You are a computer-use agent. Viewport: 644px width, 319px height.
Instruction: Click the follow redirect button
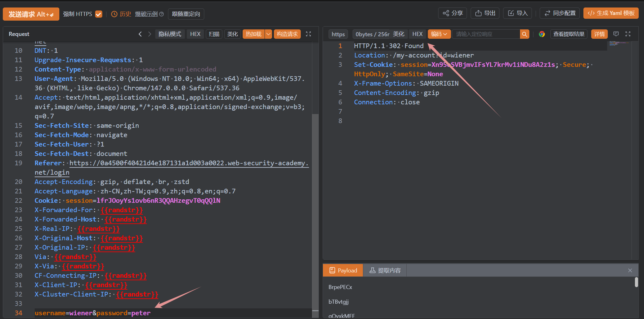pyautogui.click(x=186, y=14)
